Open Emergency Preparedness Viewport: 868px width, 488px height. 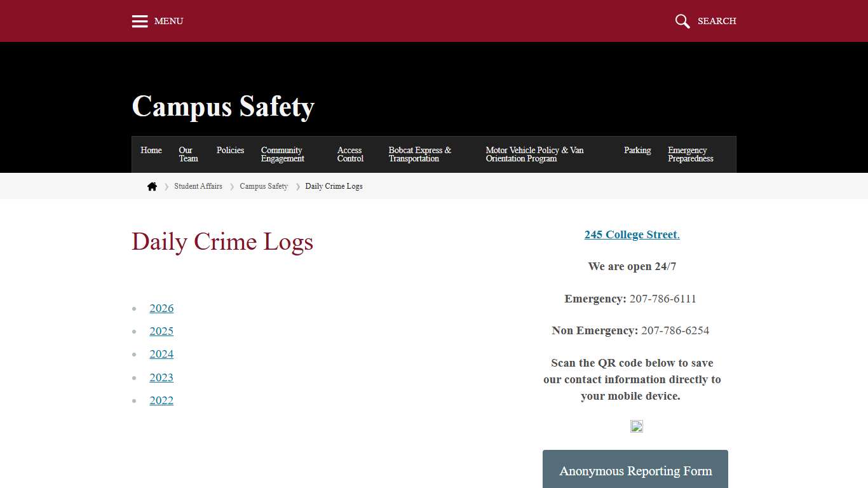(x=689, y=154)
